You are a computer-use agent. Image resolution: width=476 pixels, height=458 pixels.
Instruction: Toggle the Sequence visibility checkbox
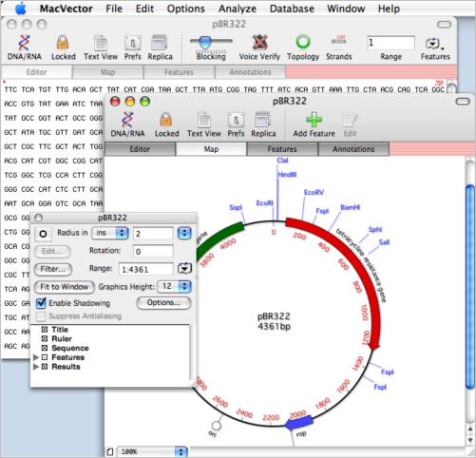pos(45,348)
